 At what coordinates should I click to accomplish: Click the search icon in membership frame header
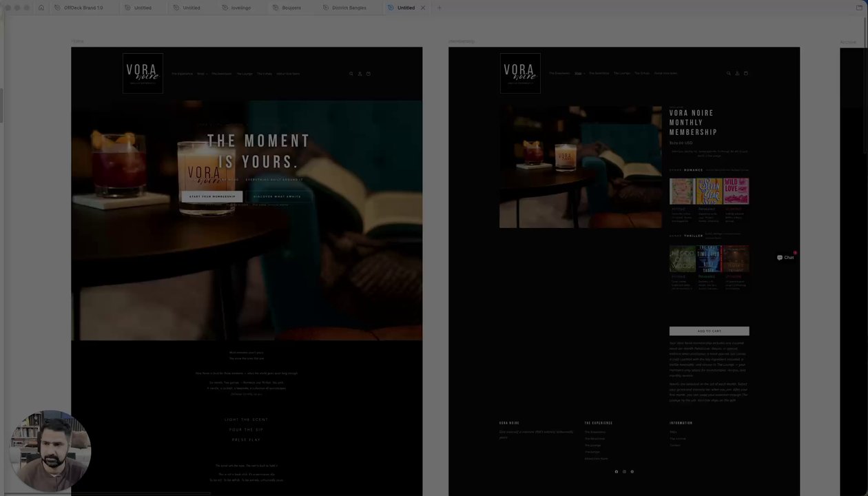pos(728,73)
